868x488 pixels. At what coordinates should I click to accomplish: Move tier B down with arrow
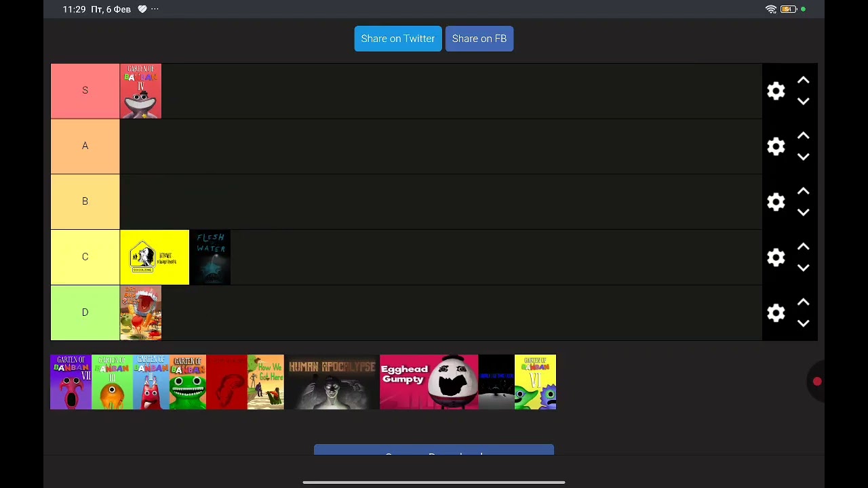coord(804,212)
